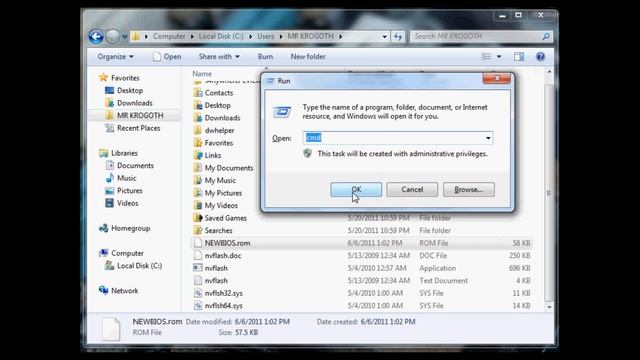The image size is (640, 360).
Task: Click OK in the Run dialog
Action: click(356, 189)
